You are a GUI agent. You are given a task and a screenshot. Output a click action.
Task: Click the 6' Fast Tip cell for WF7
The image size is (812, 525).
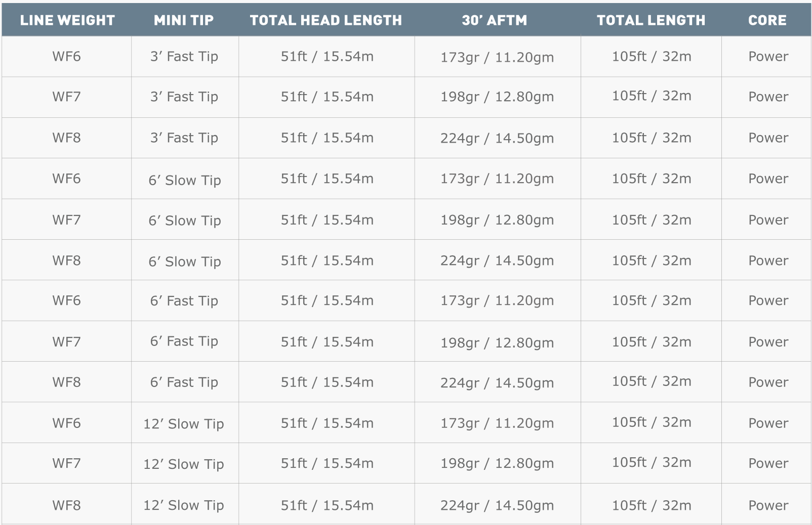point(184,341)
